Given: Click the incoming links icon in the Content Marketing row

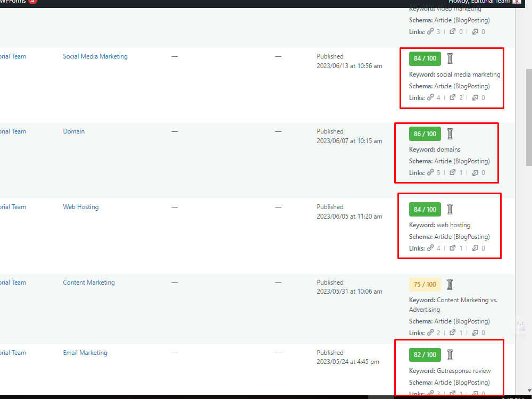Looking at the screenshot, I should pyautogui.click(x=475, y=333).
